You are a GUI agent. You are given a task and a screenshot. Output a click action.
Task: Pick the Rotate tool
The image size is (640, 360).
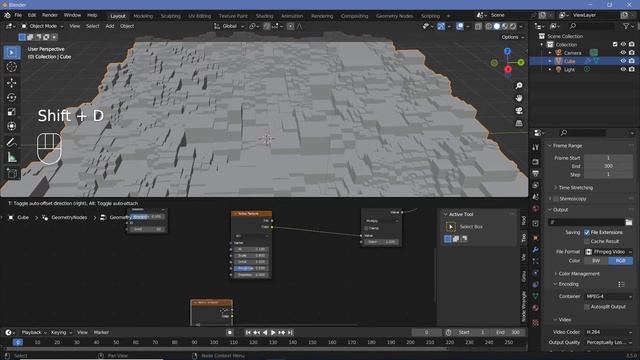[12, 97]
